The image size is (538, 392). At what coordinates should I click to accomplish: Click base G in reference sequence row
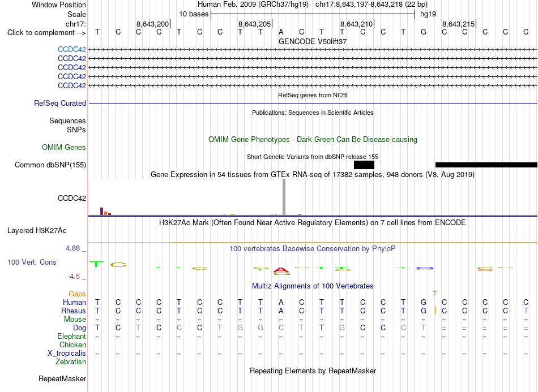tap(424, 32)
